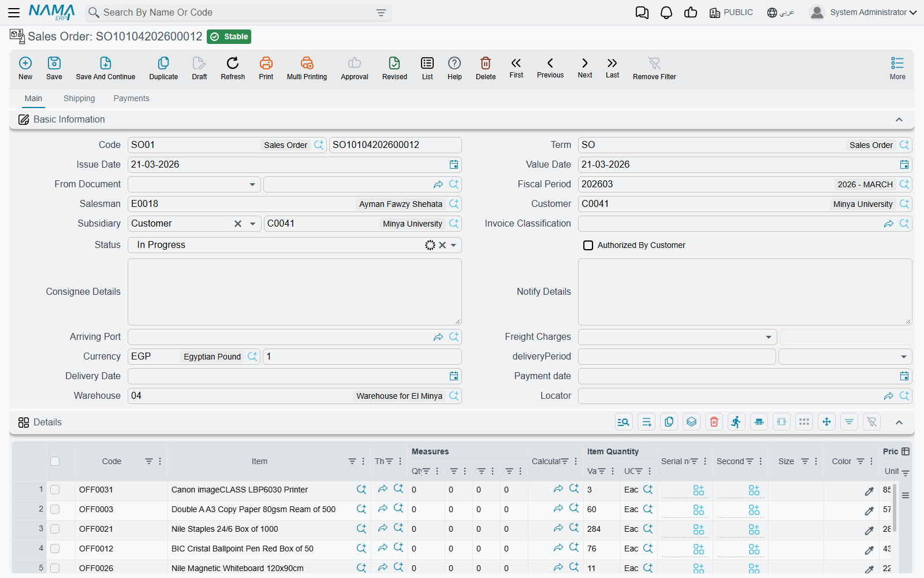Image resolution: width=924 pixels, height=578 pixels.
Task: Open Issue Date calendar picker
Action: click(x=454, y=165)
